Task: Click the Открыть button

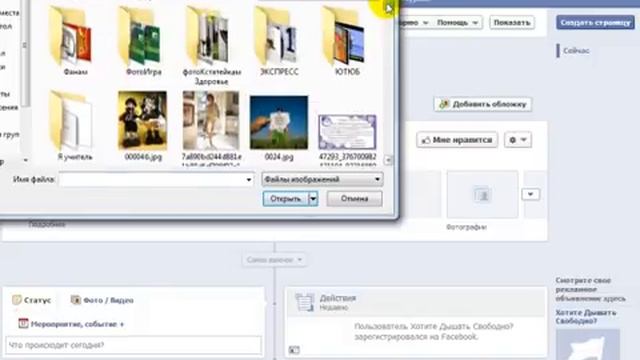Action: (x=286, y=199)
